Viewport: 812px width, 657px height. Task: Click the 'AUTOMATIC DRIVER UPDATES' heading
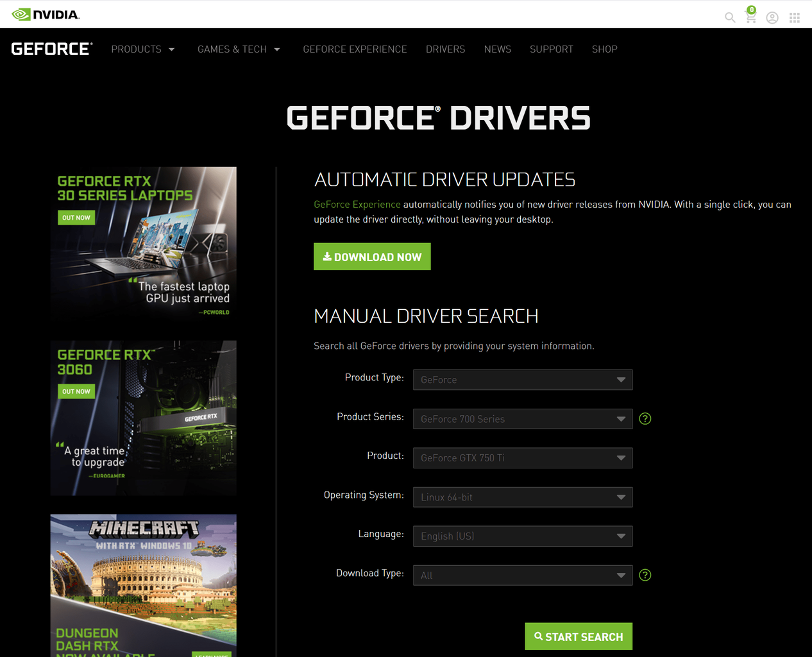444,180
